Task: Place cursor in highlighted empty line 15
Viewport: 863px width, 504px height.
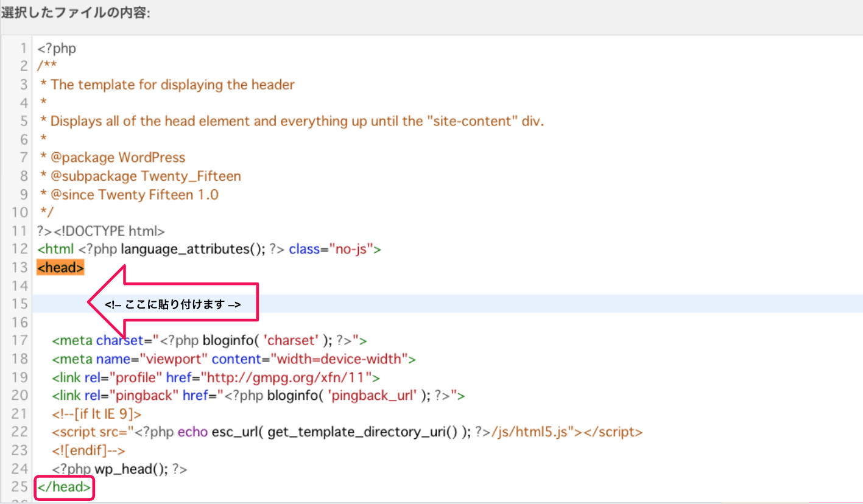Action: click(x=447, y=304)
